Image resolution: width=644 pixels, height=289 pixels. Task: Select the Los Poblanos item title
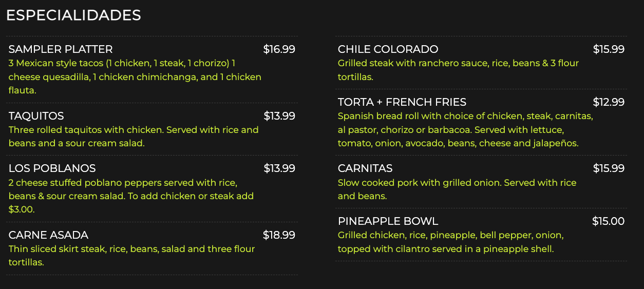(x=52, y=168)
